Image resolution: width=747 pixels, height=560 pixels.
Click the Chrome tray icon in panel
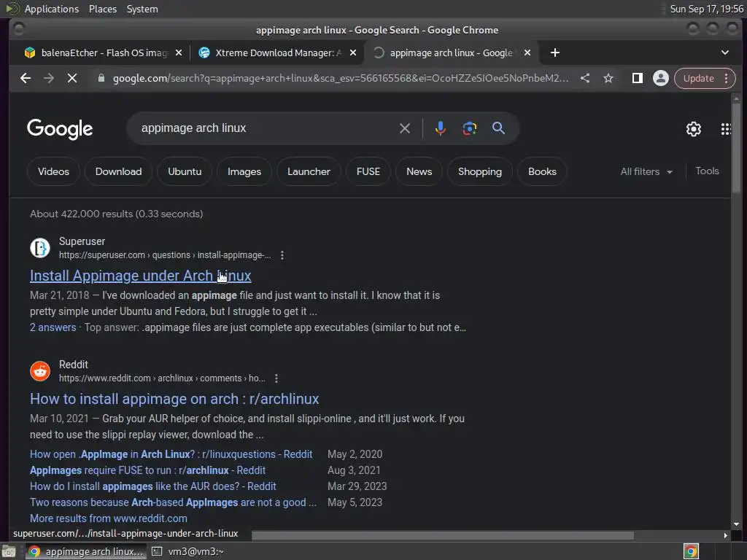tap(691, 551)
